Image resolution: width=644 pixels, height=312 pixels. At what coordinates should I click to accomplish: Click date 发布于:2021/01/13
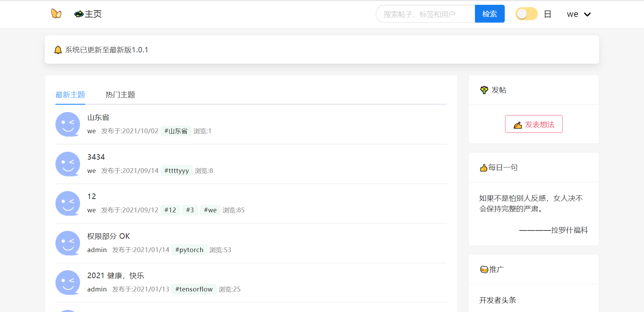[x=141, y=289]
